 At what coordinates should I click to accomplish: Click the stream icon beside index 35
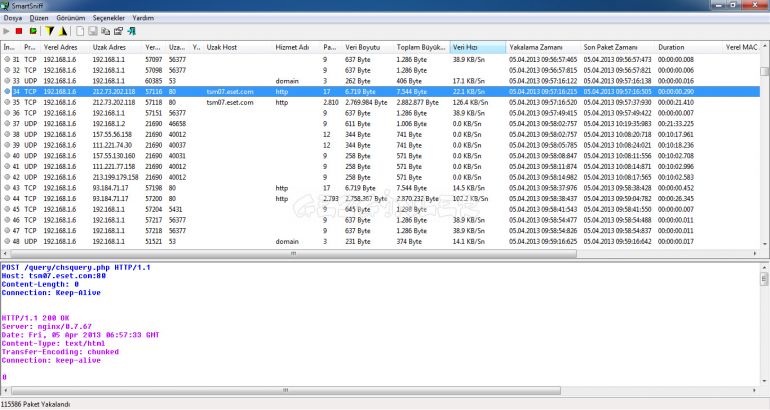tap(7, 103)
